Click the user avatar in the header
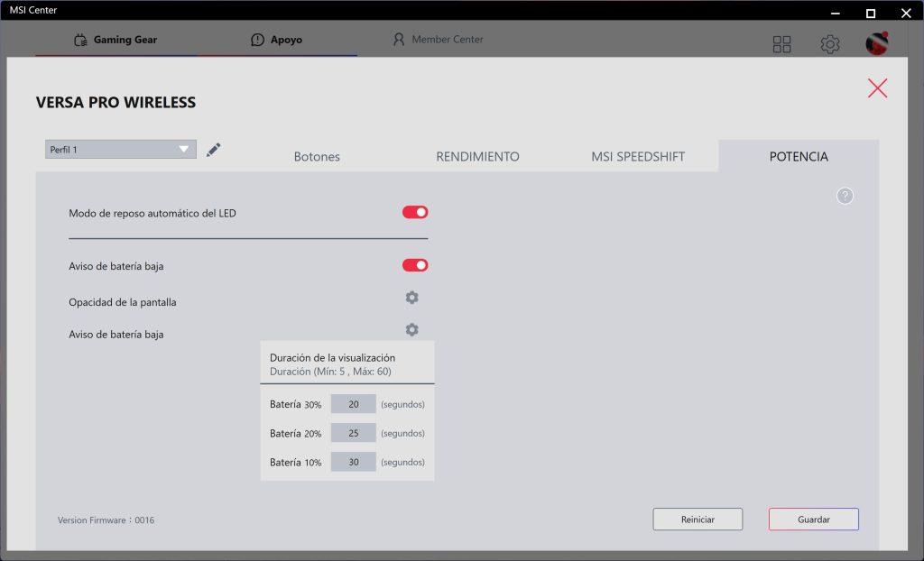This screenshot has height=561, width=924. (x=877, y=43)
